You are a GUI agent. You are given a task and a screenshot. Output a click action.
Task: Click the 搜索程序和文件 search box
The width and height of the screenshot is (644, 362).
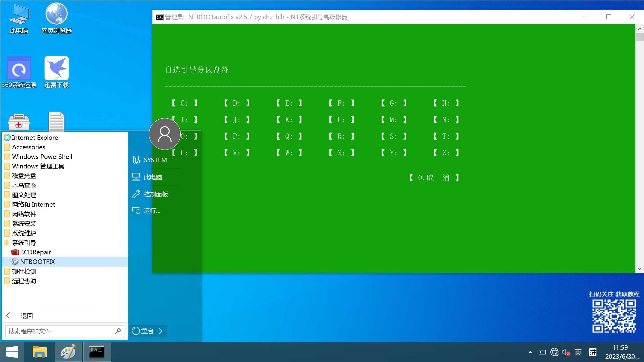click(60, 331)
